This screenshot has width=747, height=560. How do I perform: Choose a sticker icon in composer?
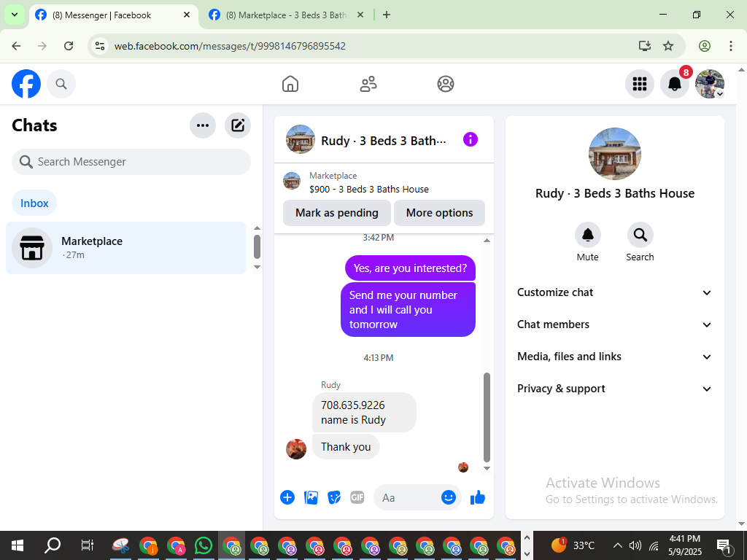(334, 497)
